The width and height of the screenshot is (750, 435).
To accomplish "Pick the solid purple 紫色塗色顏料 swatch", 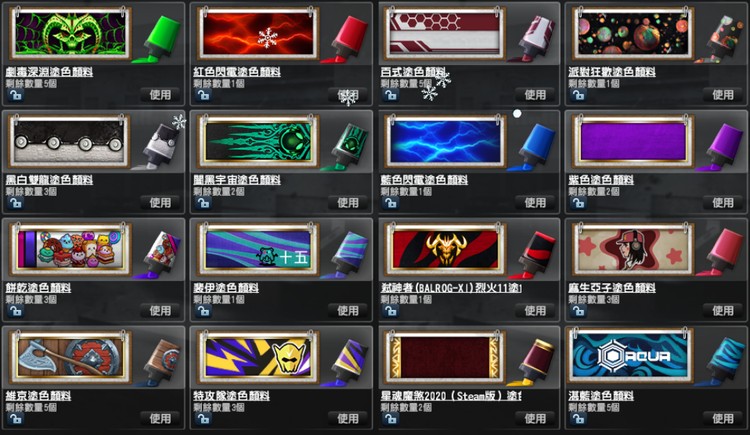I will coord(634,142).
